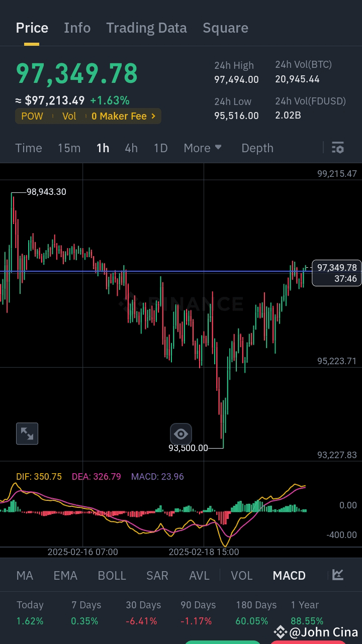This screenshot has height=644, width=362.
Task: Tap the 24h Low value 95,516.00
Action: (x=236, y=116)
